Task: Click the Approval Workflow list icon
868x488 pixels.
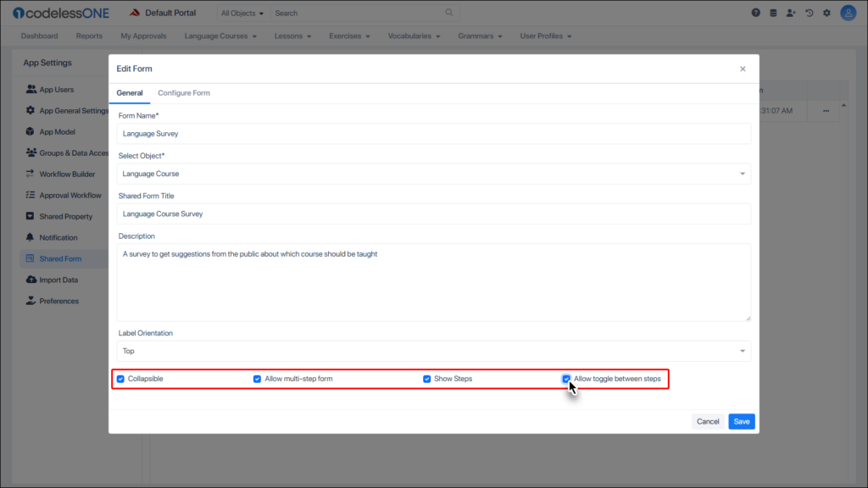Action: click(x=30, y=195)
